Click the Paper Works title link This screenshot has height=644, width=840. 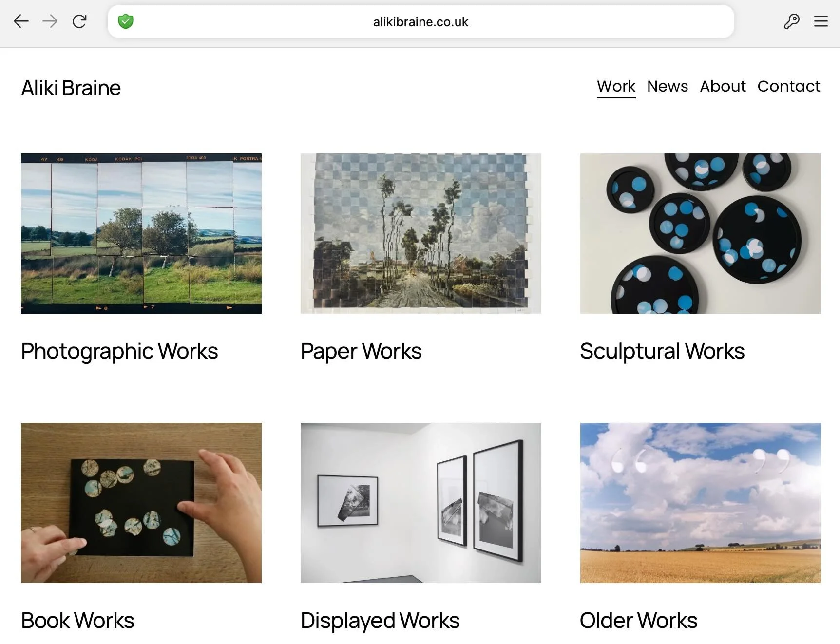pyautogui.click(x=361, y=351)
